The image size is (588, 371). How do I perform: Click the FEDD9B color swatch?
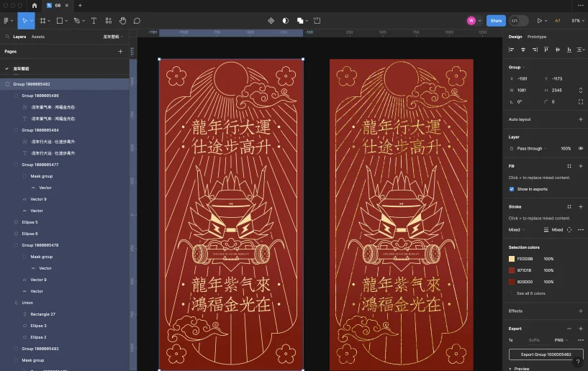[512, 259]
